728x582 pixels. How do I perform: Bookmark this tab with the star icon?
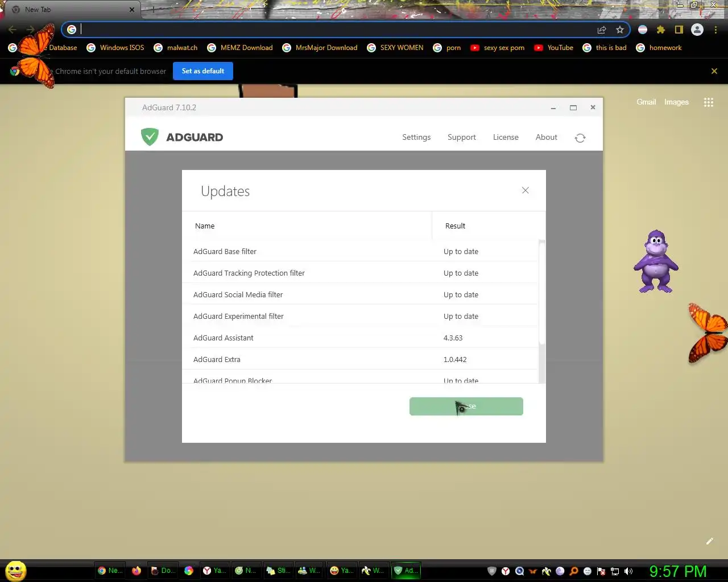(x=620, y=30)
